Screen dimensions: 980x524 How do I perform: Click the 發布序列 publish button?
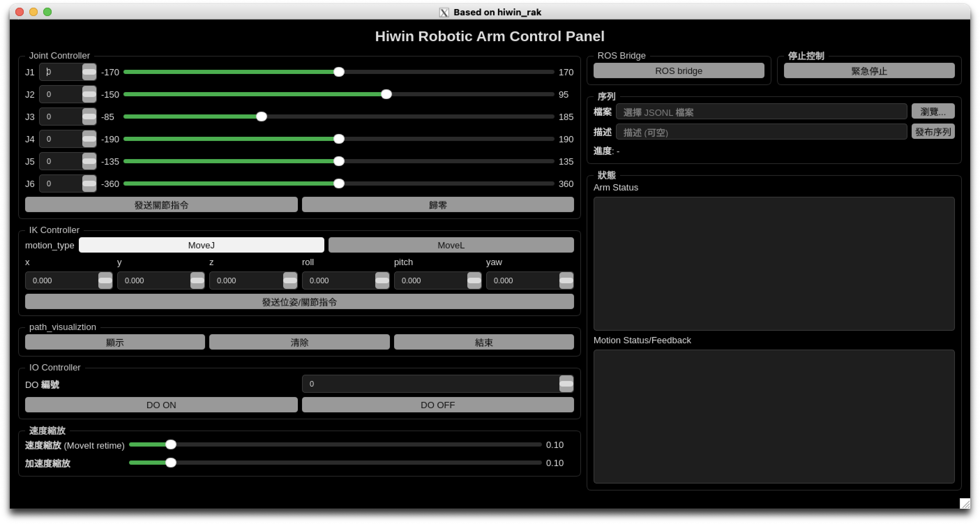933,132
